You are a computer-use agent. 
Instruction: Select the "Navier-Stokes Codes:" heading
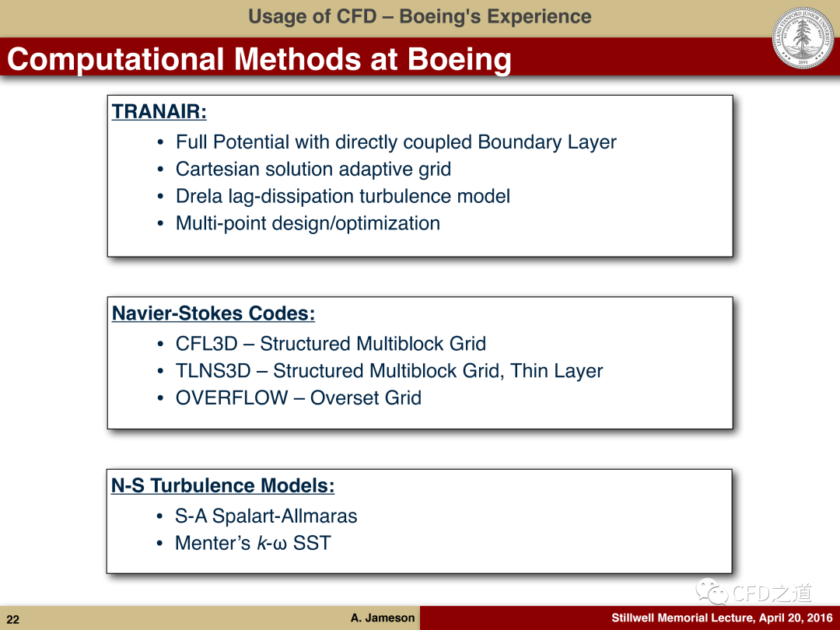pos(213,313)
